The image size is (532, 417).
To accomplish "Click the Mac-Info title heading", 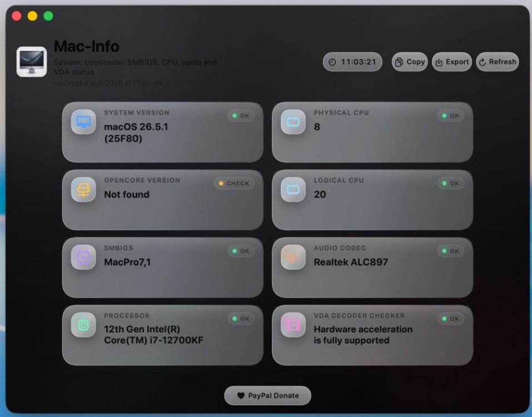I will point(87,47).
